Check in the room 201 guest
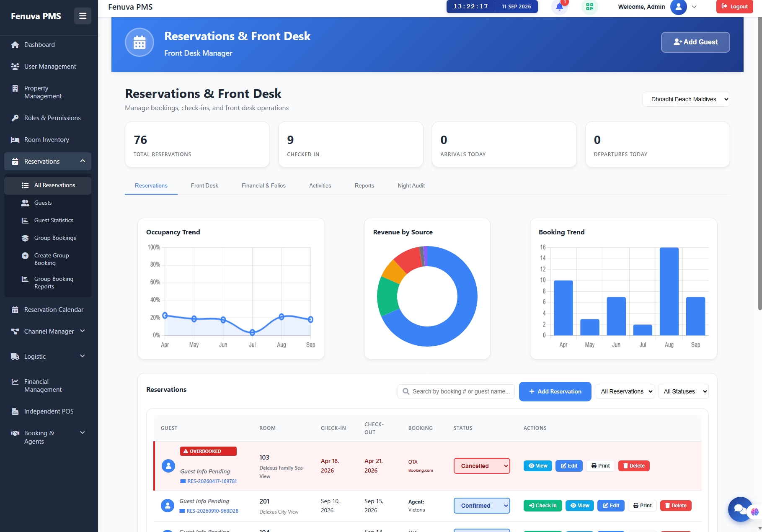 click(543, 506)
